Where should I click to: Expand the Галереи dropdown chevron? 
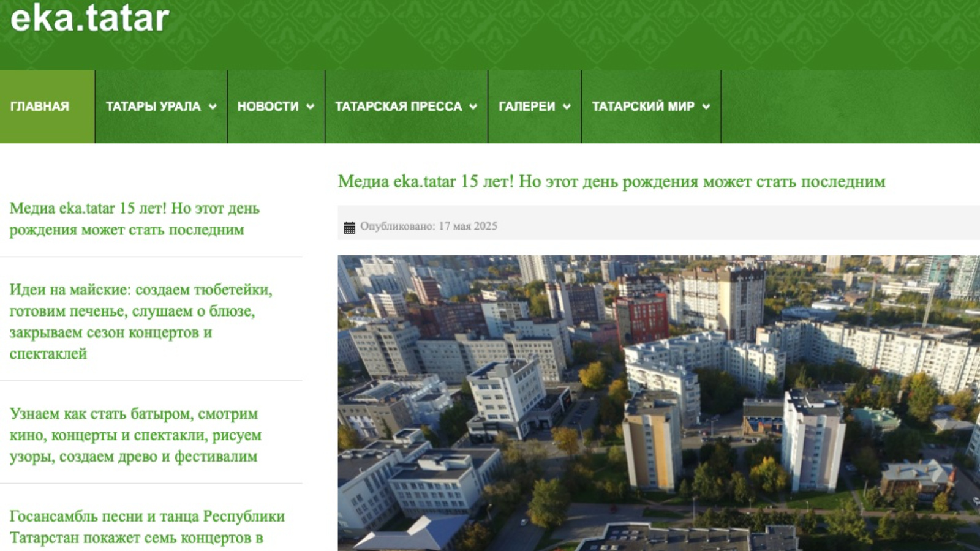(x=567, y=107)
